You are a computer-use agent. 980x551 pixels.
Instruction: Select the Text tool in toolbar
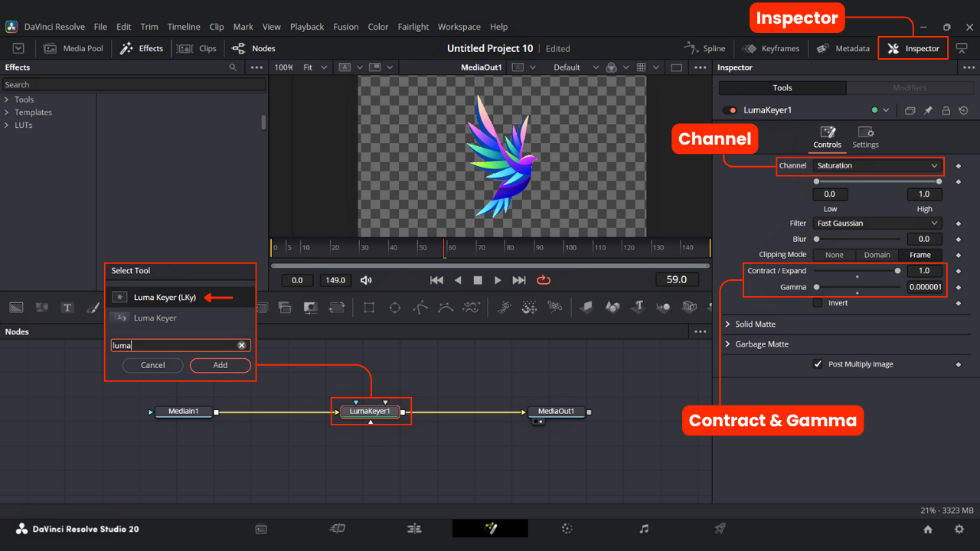(x=67, y=308)
